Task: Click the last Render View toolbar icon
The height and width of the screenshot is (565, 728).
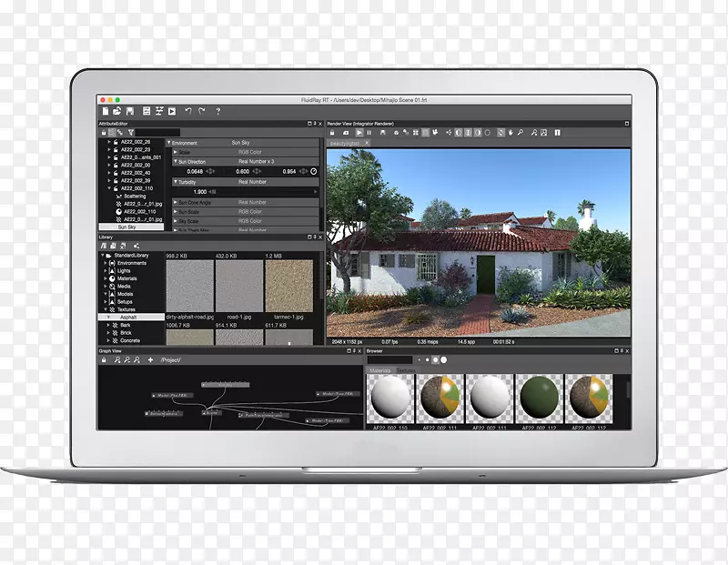Action: [558, 133]
